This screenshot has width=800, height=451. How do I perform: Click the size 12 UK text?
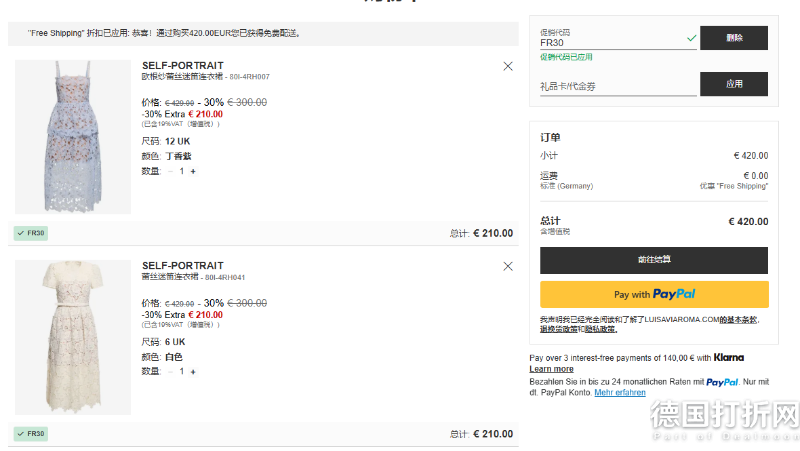(x=177, y=141)
